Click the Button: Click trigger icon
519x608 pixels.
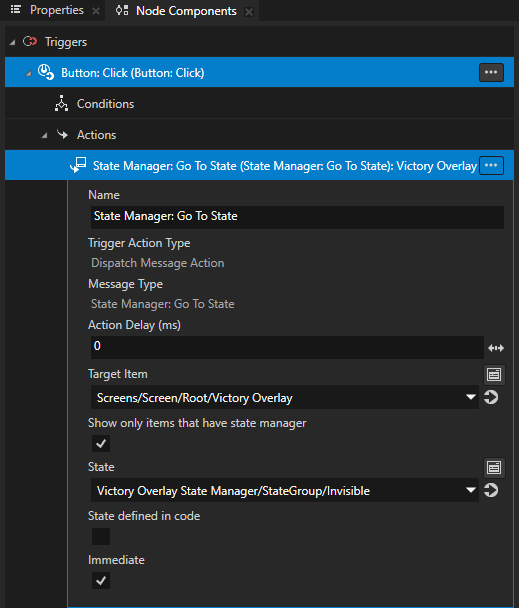pyautogui.click(x=46, y=72)
